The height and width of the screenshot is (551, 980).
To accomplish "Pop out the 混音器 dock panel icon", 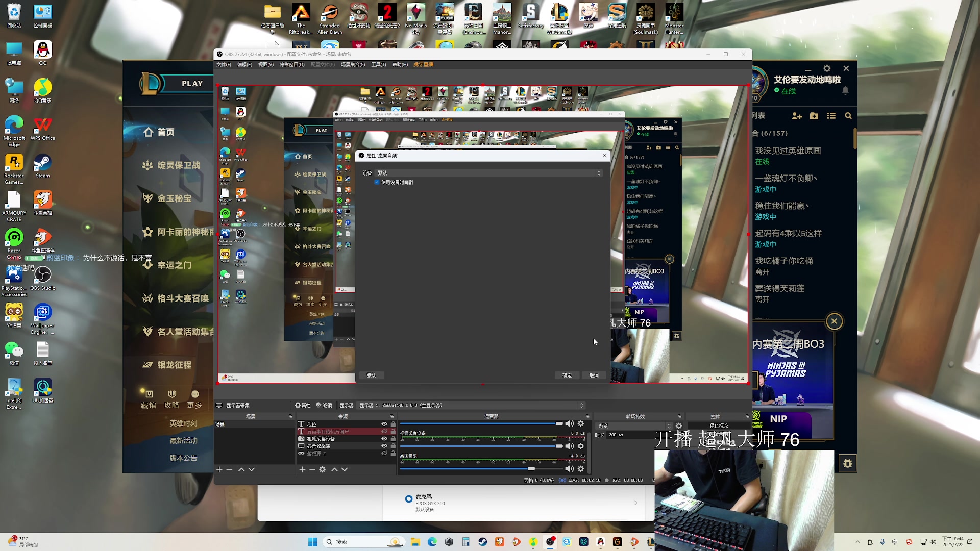I will pyautogui.click(x=587, y=416).
